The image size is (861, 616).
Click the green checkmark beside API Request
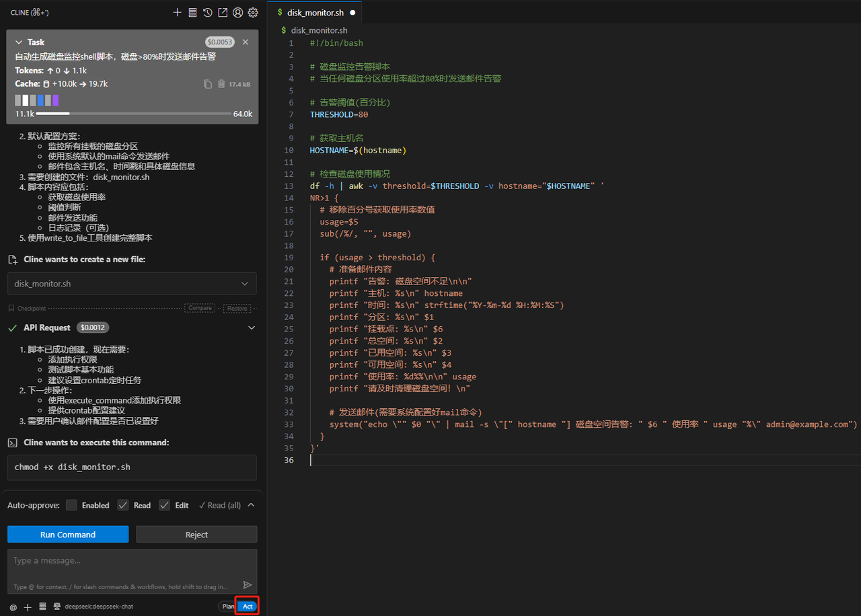point(12,328)
